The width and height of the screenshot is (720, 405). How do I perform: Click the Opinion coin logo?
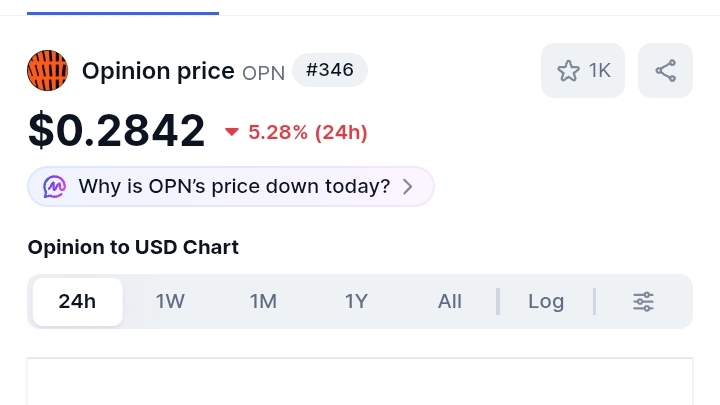point(48,70)
